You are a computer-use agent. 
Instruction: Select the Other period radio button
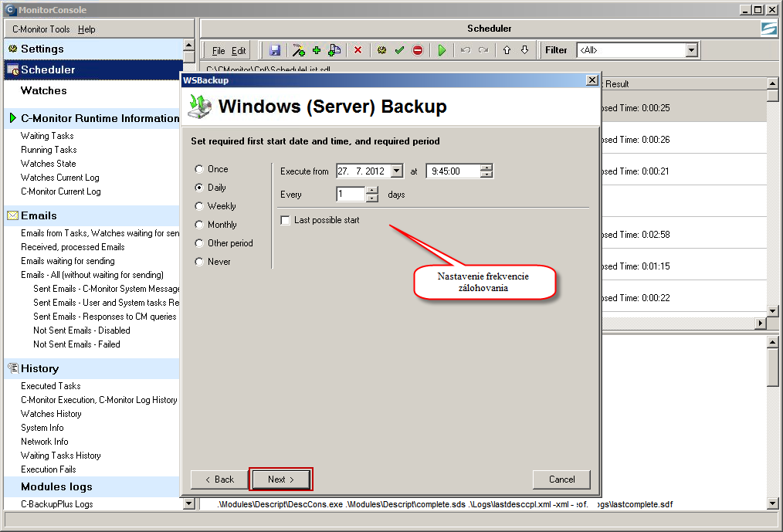tap(199, 242)
